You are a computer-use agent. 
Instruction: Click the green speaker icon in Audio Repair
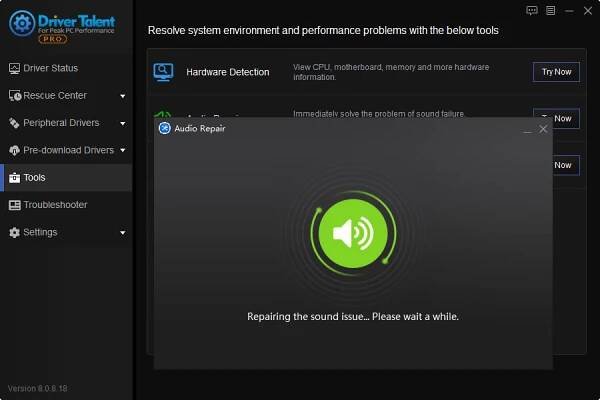pos(353,234)
